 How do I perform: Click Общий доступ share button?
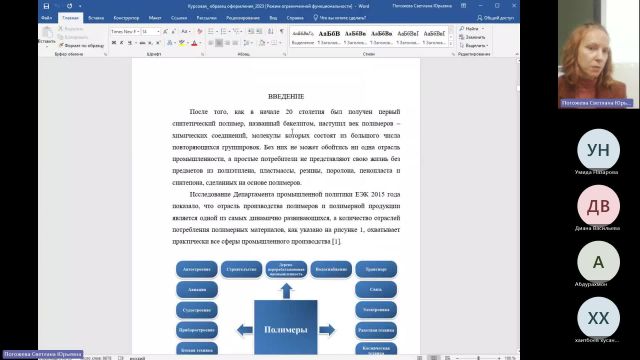(496, 18)
